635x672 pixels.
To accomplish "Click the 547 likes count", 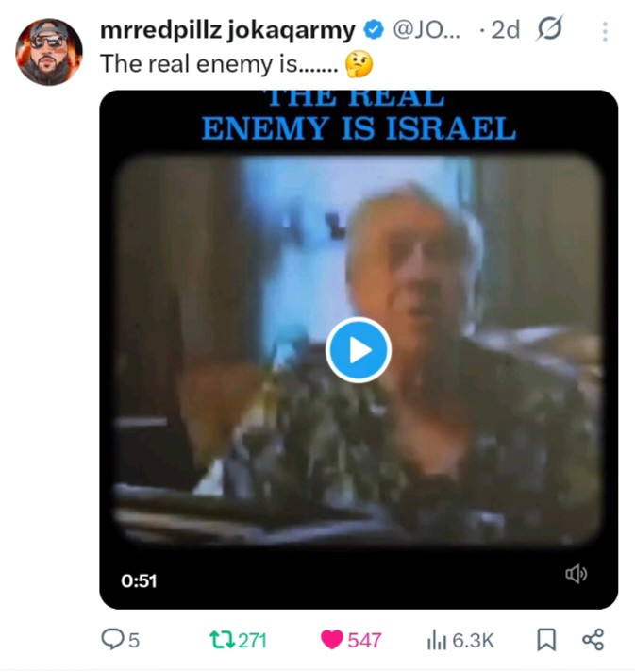I will [x=364, y=640].
